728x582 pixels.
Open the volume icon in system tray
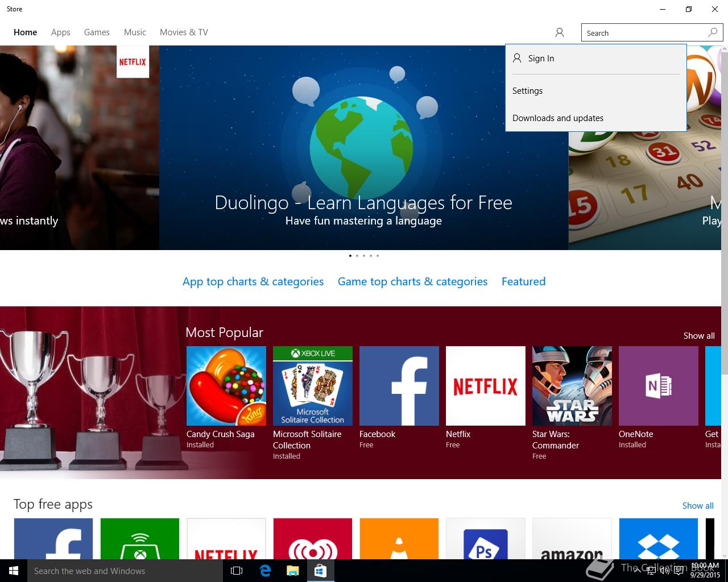click(x=665, y=571)
